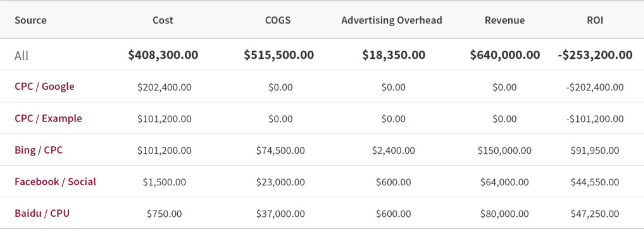
Task: Click the Facebook / Social cost cell $1,500.00
Action: pyautogui.click(x=164, y=182)
